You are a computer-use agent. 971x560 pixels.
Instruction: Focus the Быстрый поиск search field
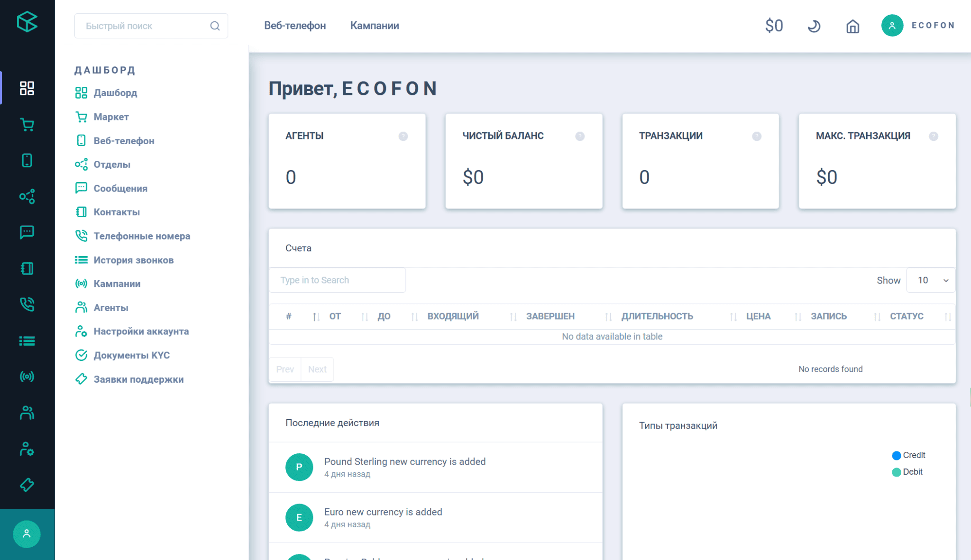tap(151, 26)
